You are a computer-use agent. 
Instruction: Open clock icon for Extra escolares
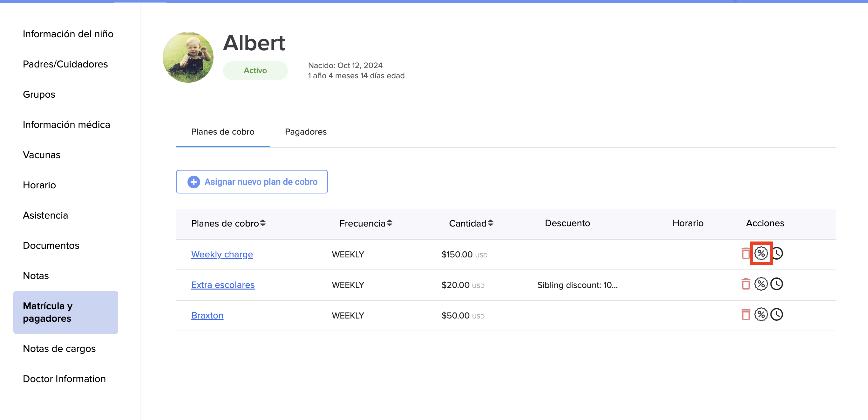click(x=776, y=284)
